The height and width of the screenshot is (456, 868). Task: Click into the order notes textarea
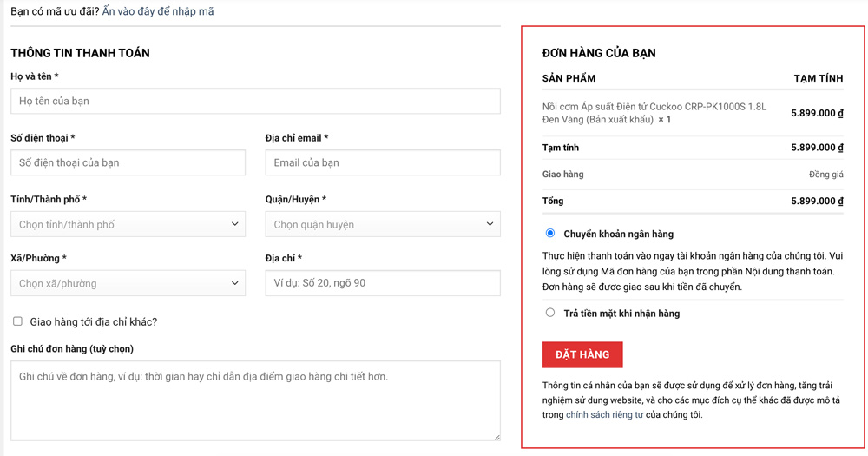click(x=255, y=400)
